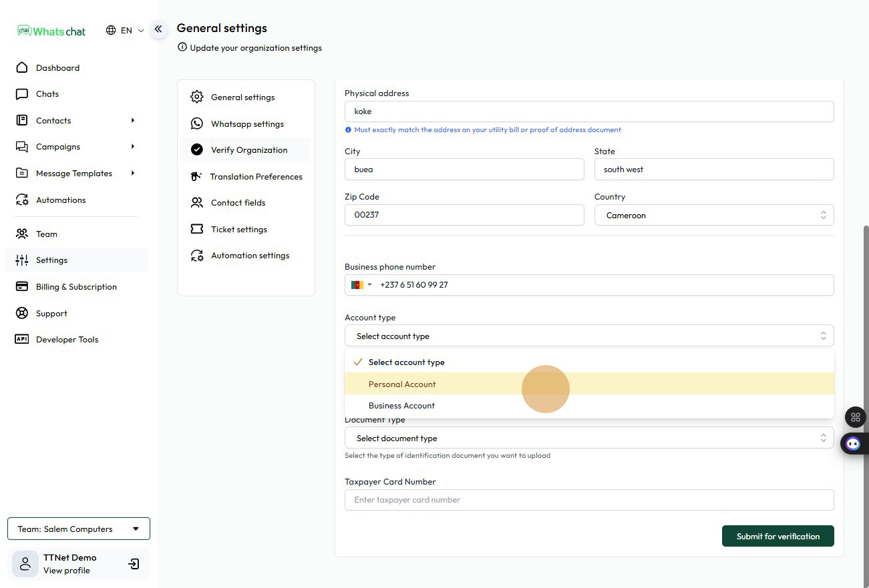Click the logout icon beside TTNet Demo
Screen dimensions: 869x588
click(134, 564)
